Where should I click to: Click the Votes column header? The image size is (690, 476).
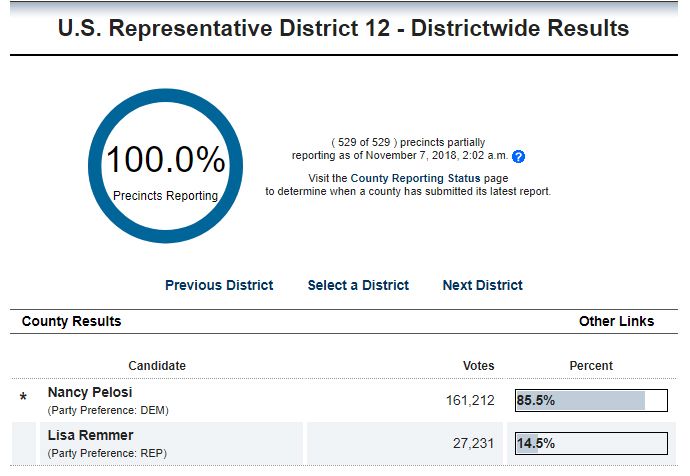point(479,366)
